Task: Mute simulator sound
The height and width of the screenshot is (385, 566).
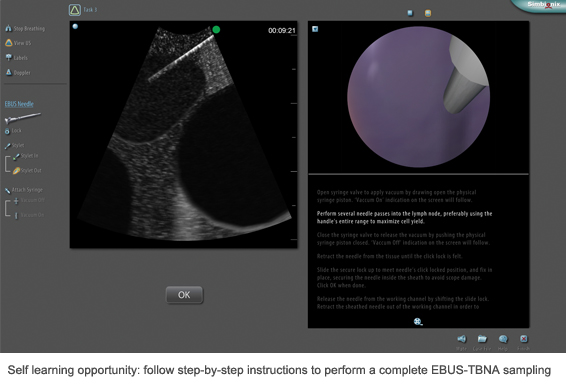Action: [x=462, y=339]
